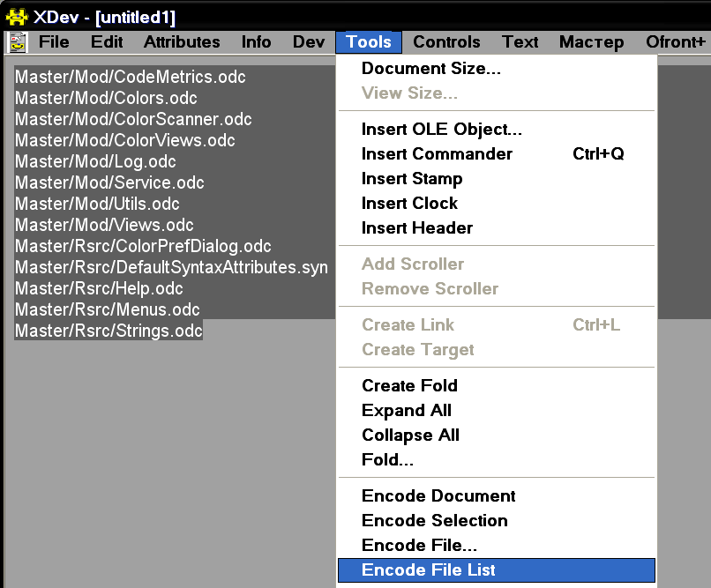
Task: Click Expand All in Tools menu
Action: point(406,411)
